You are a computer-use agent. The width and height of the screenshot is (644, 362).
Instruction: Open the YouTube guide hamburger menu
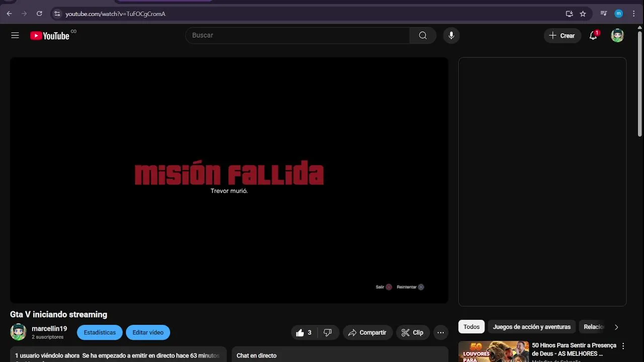point(15,35)
